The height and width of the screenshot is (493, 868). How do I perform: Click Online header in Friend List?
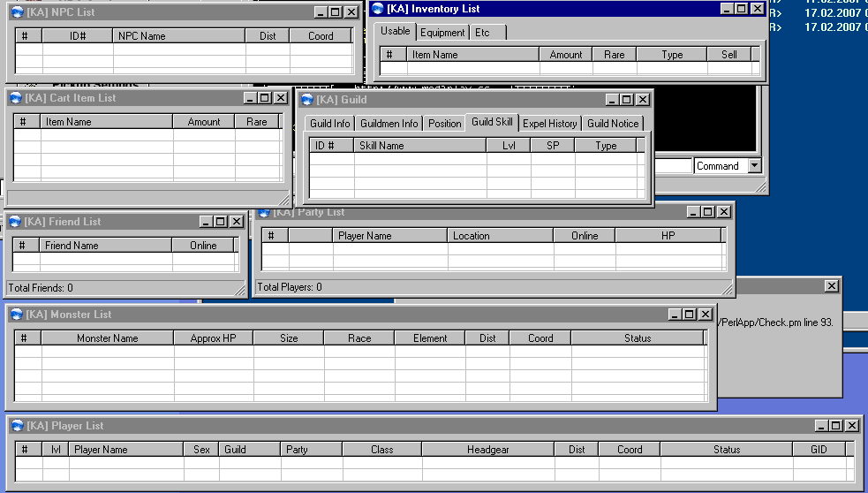[202, 246]
